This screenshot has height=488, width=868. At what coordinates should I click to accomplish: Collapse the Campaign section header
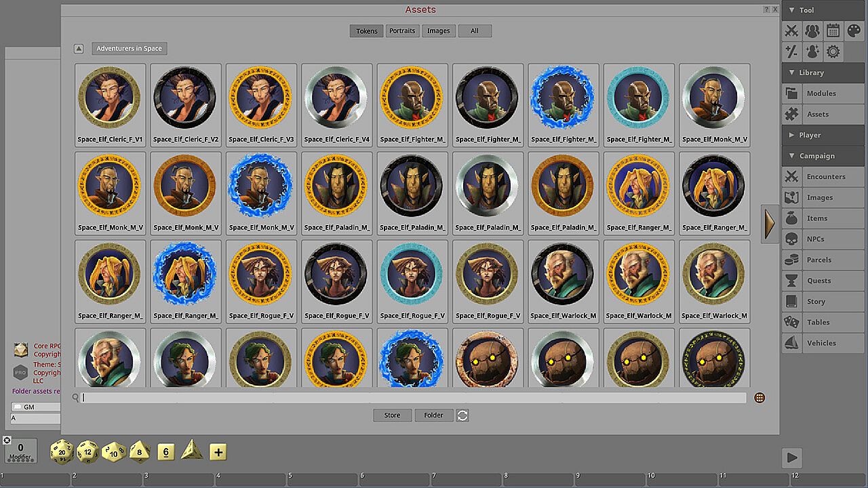[825, 156]
